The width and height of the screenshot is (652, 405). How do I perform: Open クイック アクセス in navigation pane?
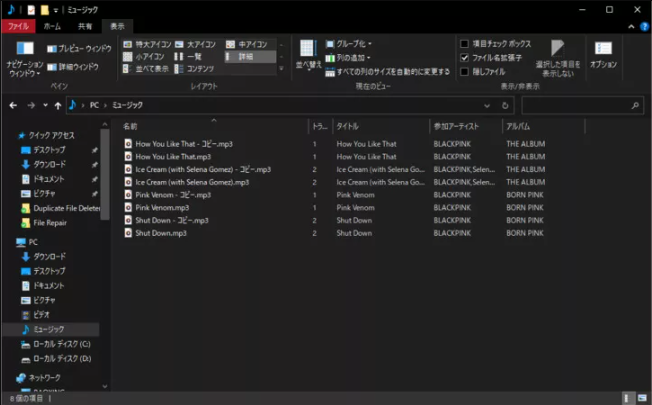click(46, 136)
